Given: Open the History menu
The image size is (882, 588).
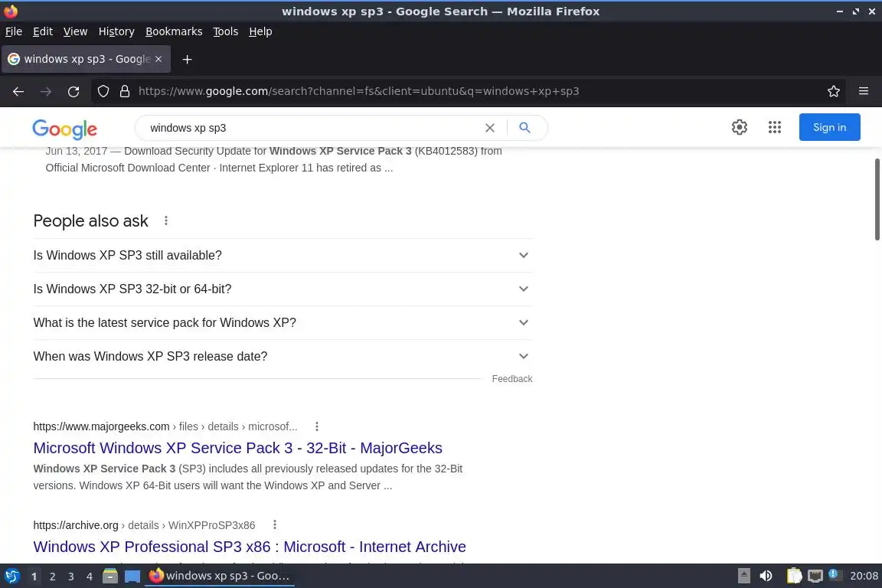Looking at the screenshot, I should click(116, 31).
